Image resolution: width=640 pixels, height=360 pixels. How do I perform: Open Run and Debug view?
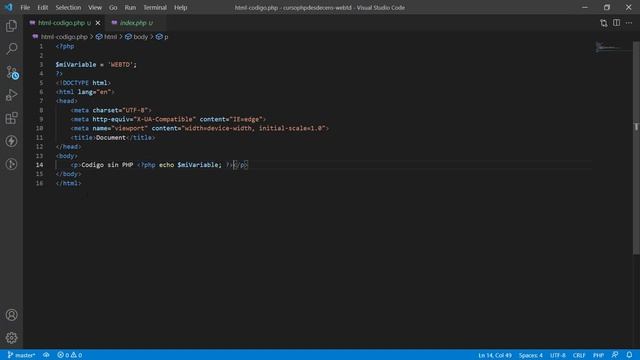point(11,95)
